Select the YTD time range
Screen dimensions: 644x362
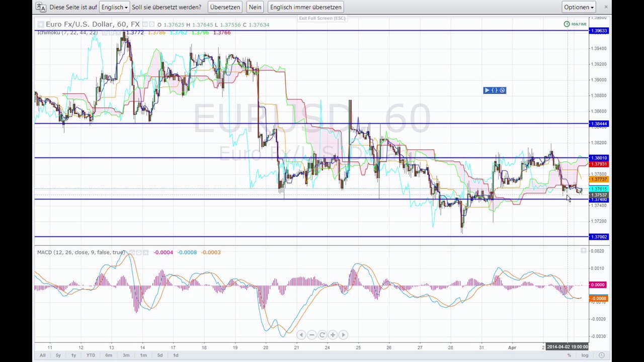pyautogui.click(x=91, y=355)
